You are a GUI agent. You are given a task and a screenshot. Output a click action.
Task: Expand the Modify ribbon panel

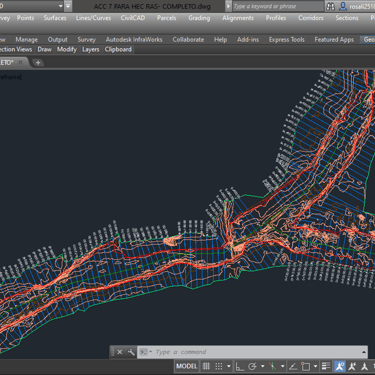(x=67, y=50)
